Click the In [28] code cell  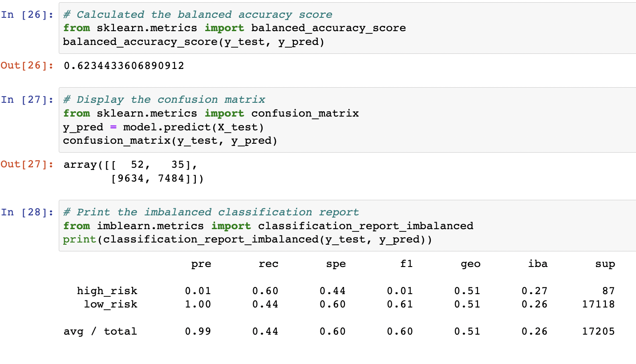tap(347, 226)
